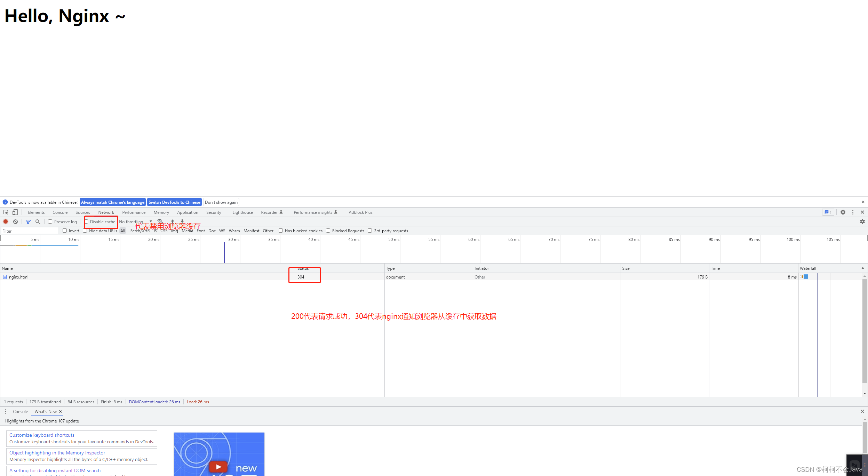Viewport: 868px width, 476px height.
Task: Sort by the Waterfall column arrow
Action: pos(862,268)
